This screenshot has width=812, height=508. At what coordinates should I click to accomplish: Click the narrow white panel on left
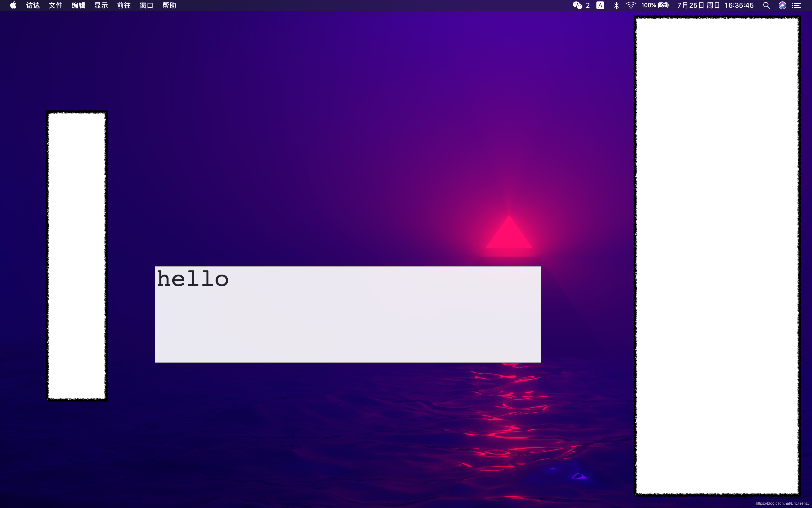(77, 256)
